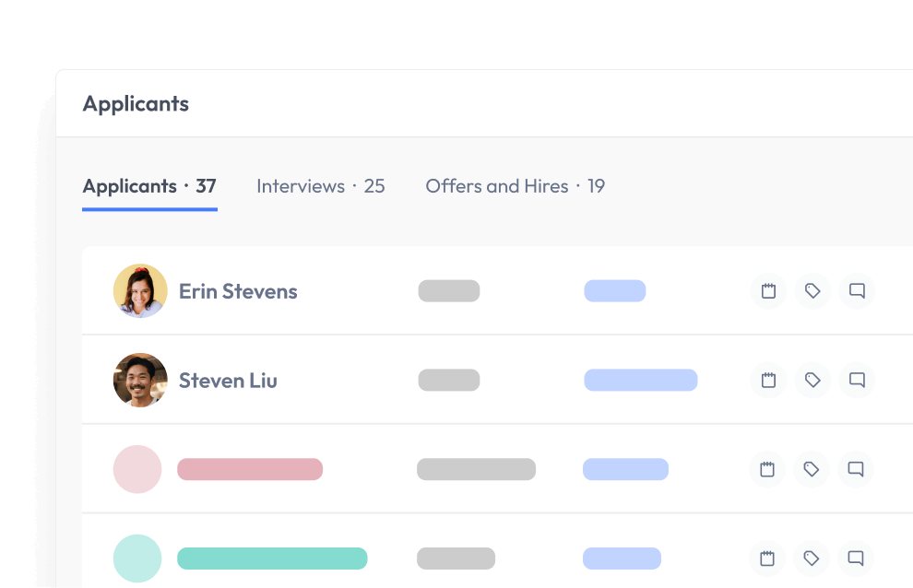Viewport: 913px width, 588px height.
Task: Click the pink avatar circle placeholder
Action: [137, 469]
